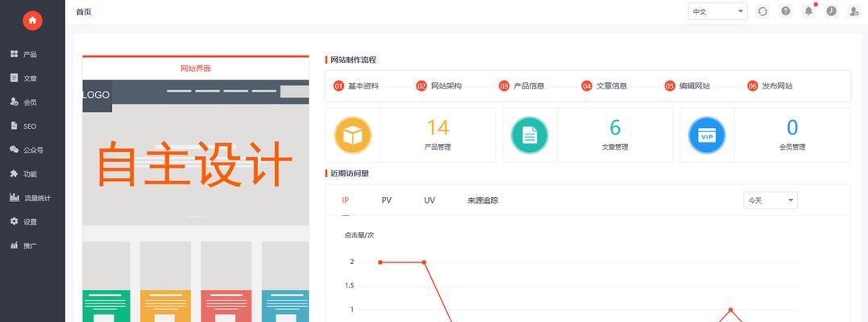Image resolution: width=868 pixels, height=322 pixels.
Task: Click the 14 产品管理 count
Action: point(438,128)
